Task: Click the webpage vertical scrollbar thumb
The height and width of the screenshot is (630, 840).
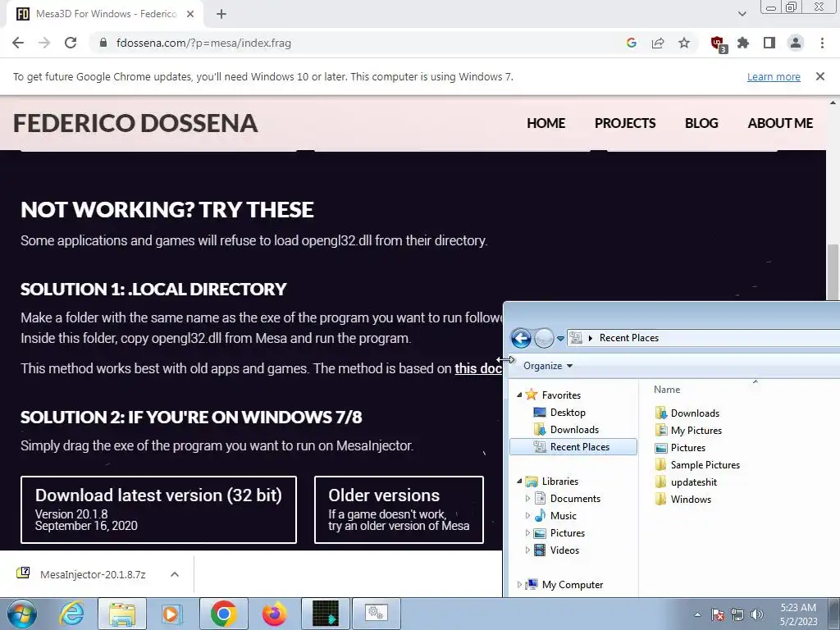Action: [x=833, y=272]
